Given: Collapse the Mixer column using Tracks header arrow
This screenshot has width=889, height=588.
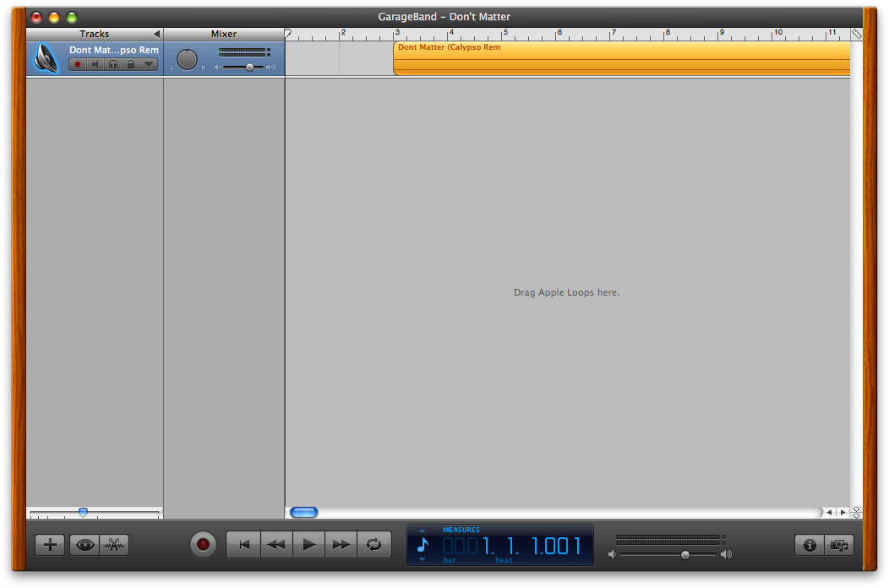Looking at the screenshot, I should [156, 34].
